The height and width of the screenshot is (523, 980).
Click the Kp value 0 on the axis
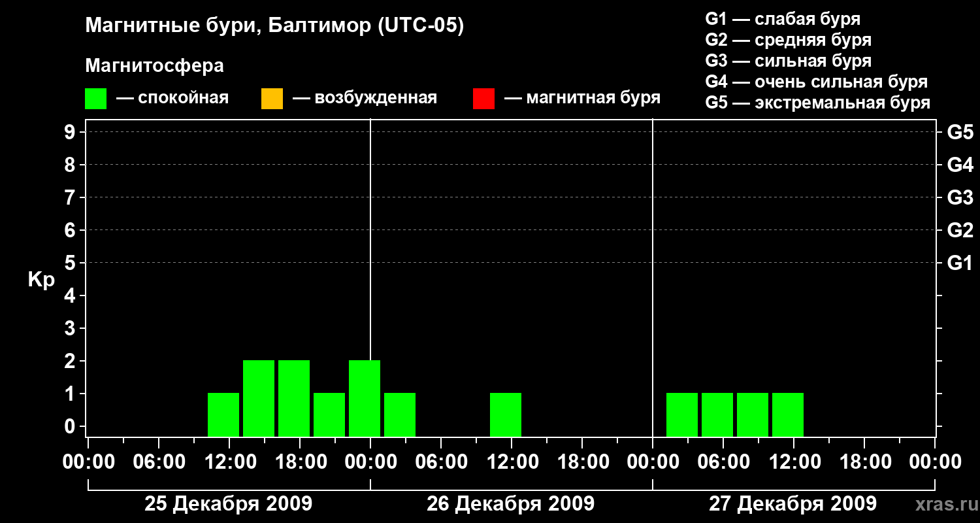tap(71, 426)
